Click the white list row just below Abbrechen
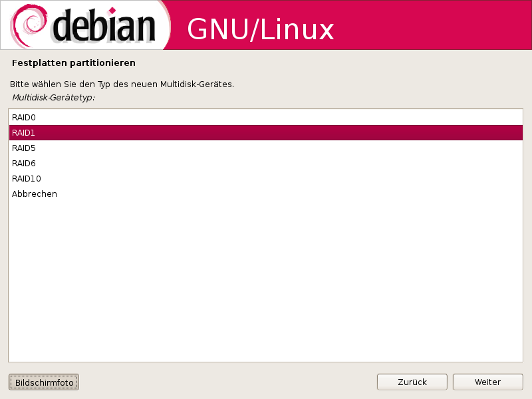 pos(265,209)
